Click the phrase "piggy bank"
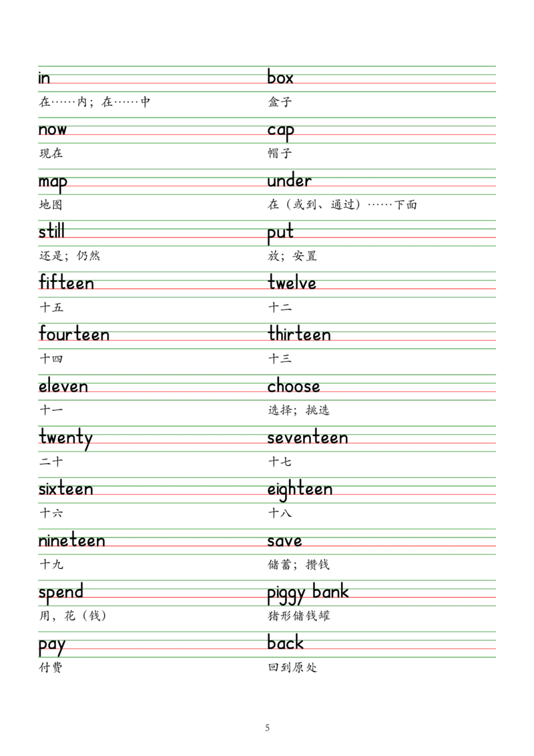 point(308,593)
